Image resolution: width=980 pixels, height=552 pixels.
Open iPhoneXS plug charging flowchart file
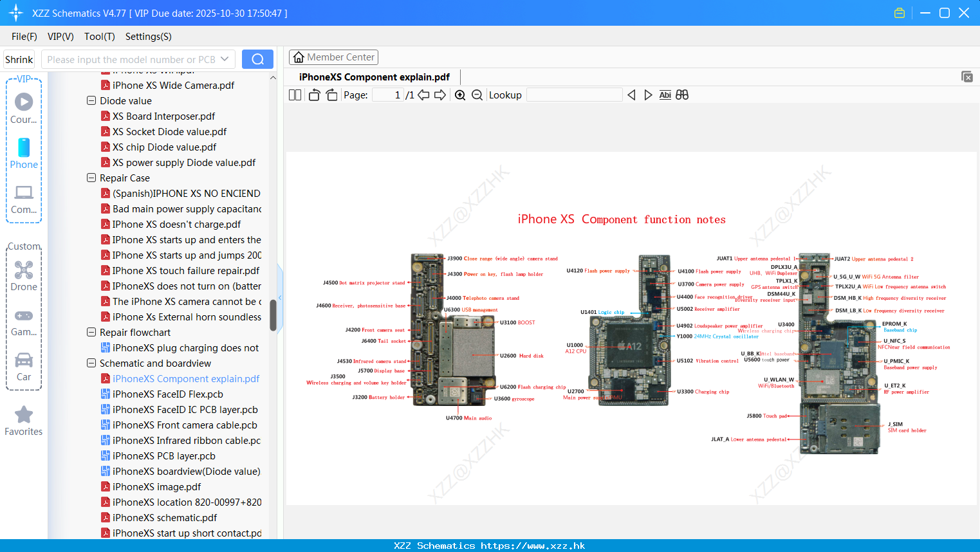point(185,347)
